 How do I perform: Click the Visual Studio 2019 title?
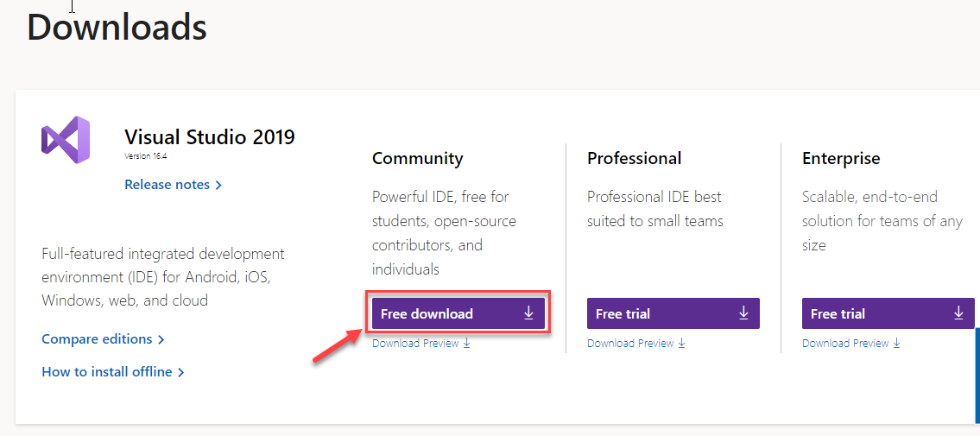click(209, 136)
